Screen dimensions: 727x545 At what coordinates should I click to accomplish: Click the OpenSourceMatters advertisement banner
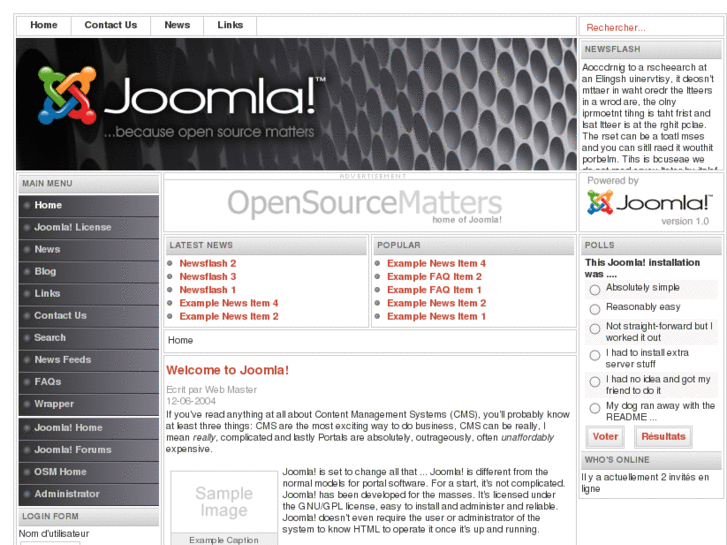[x=364, y=205]
